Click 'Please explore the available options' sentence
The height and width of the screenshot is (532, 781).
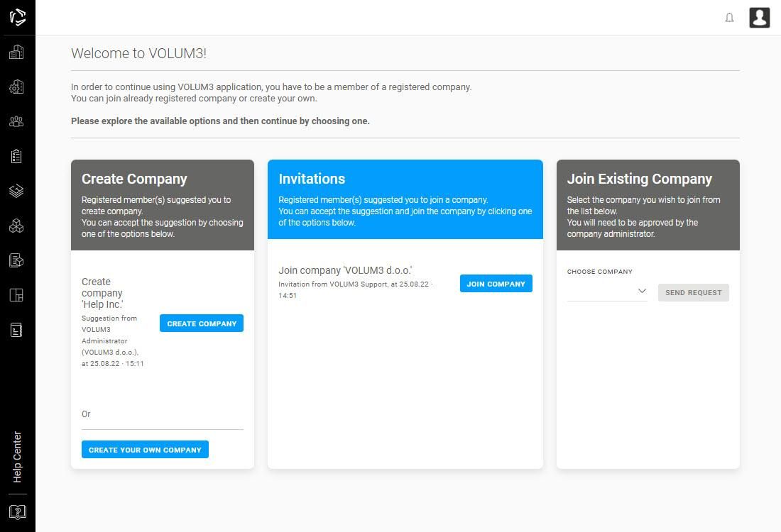tap(220, 121)
